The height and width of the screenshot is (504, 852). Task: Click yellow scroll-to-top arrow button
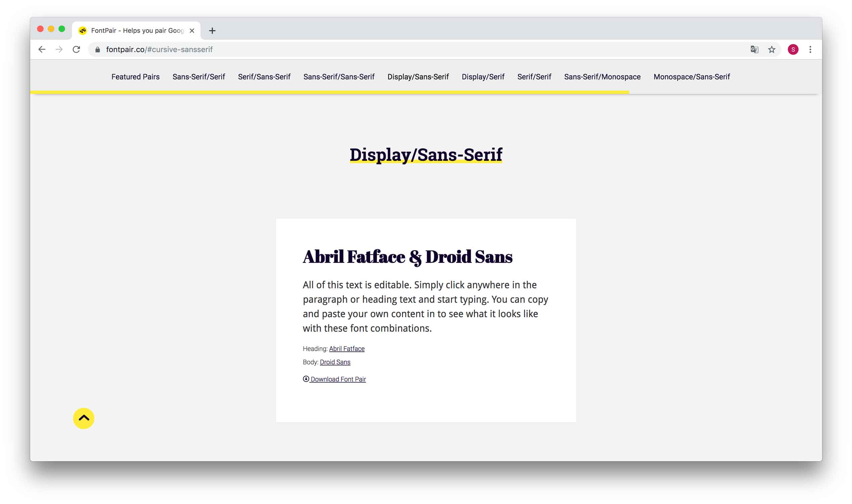[84, 418]
